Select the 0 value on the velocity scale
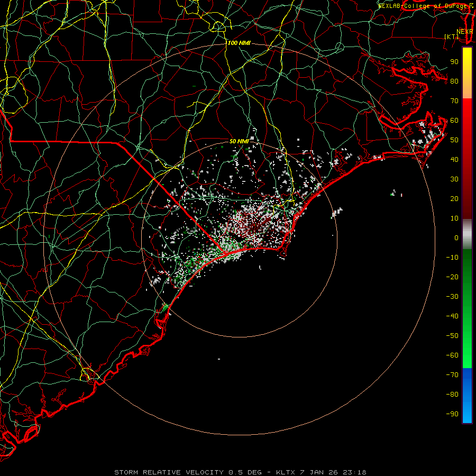The width and height of the screenshot is (476, 476). point(456,237)
